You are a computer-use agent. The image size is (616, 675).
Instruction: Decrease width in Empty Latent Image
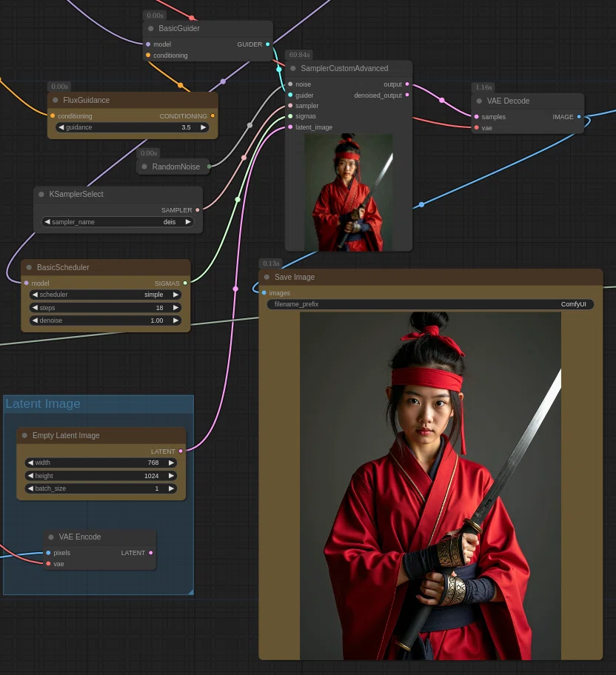30,463
